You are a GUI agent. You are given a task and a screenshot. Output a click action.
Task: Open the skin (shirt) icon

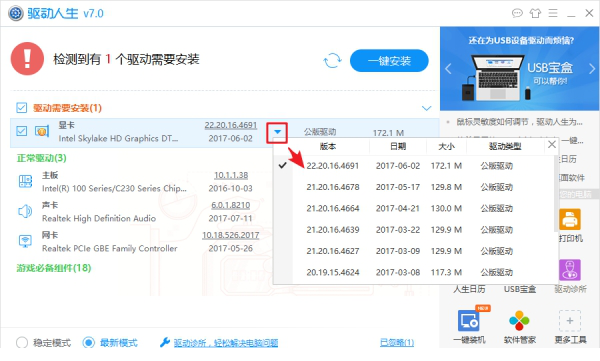pos(535,13)
